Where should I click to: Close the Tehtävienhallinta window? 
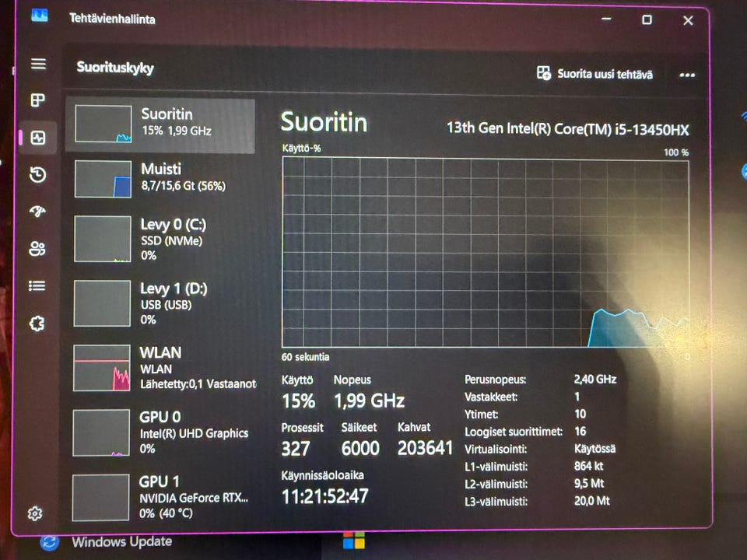[688, 20]
